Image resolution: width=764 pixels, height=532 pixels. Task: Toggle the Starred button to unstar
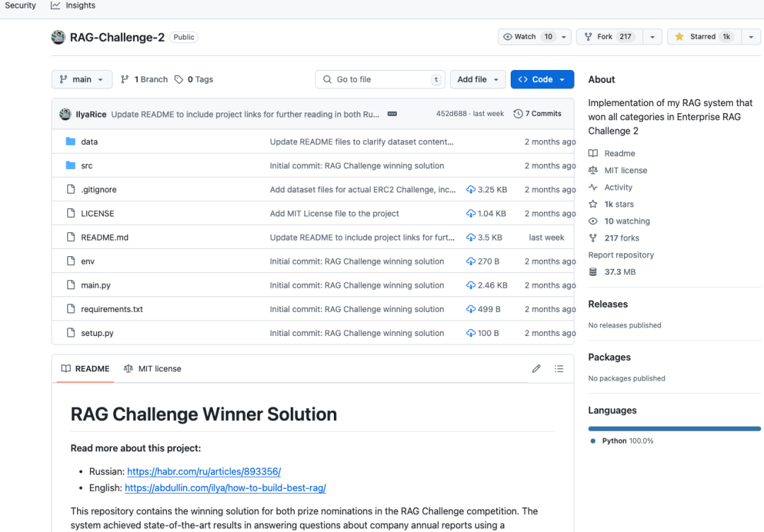click(704, 37)
